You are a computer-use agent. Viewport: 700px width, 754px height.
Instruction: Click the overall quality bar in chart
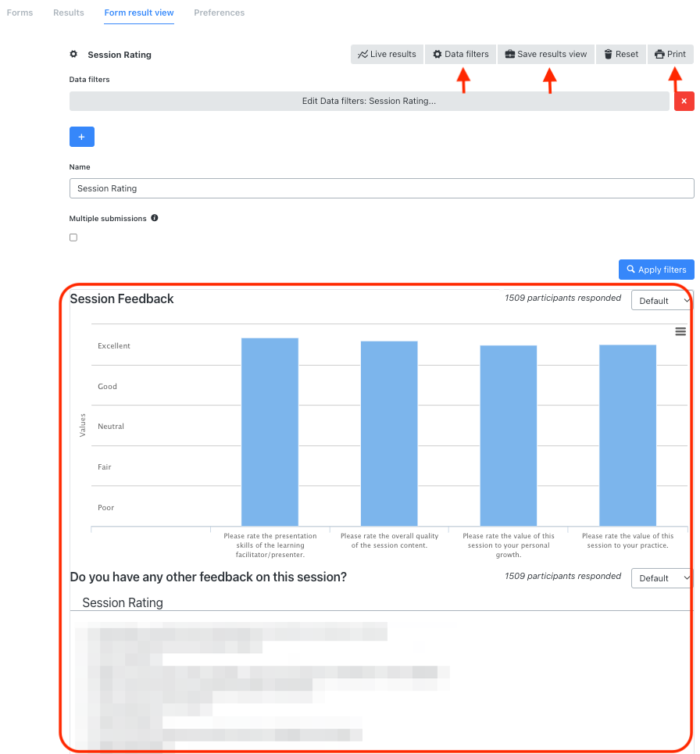(389, 434)
